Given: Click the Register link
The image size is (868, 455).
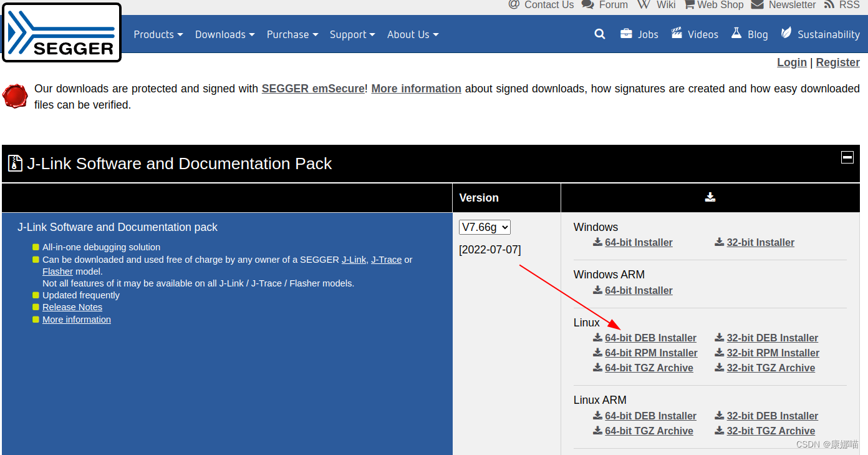Looking at the screenshot, I should click(x=838, y=62).
